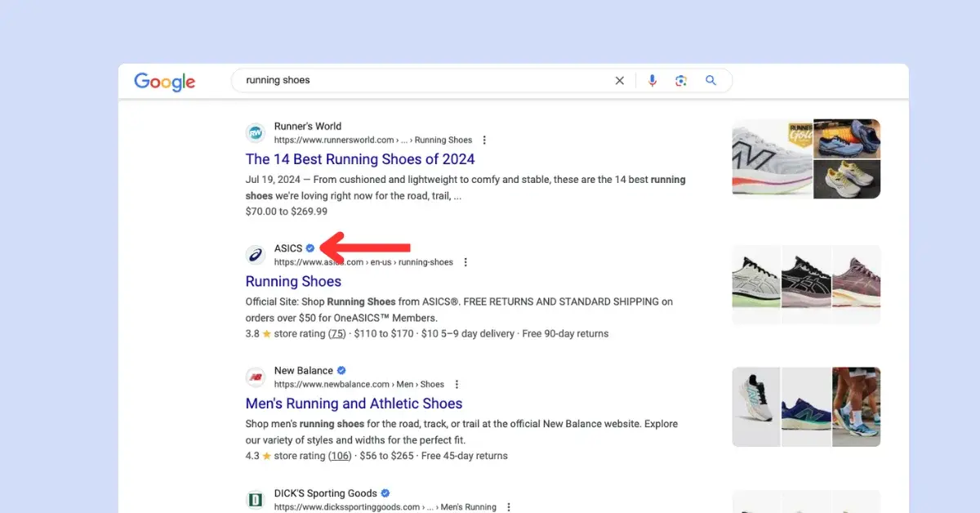The image size is (980, 513).
Task: Open "The 14 Best Running Shoes of 2024"
Action: [x=360, y=159]
